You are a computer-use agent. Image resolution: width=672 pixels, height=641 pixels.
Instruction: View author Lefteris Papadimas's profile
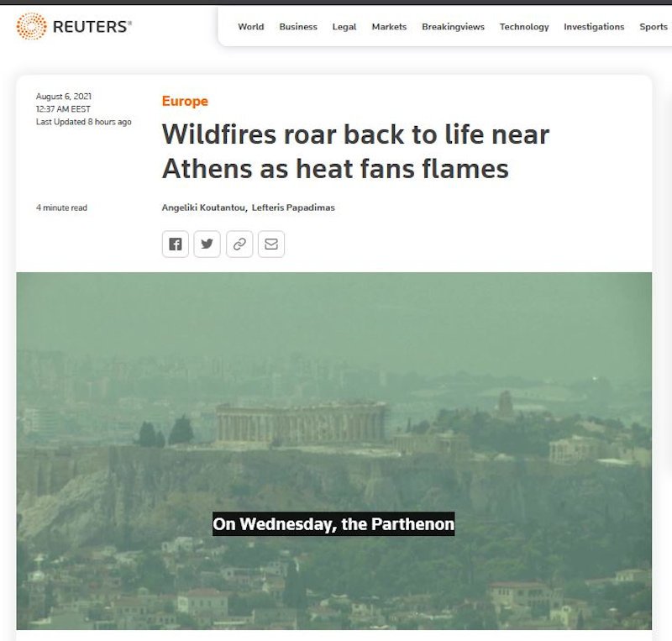coord(293,208)
